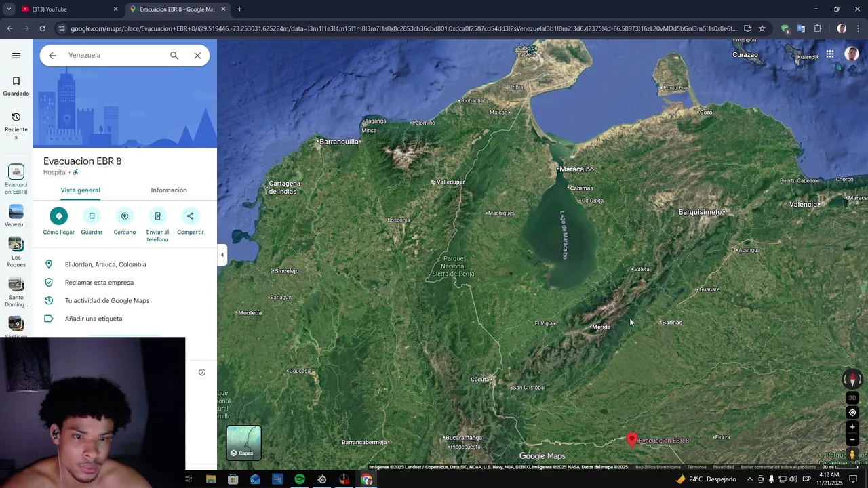The image size is (868, 488).
Task: Zoom in with the plus button
Action: tap(852, 427)
